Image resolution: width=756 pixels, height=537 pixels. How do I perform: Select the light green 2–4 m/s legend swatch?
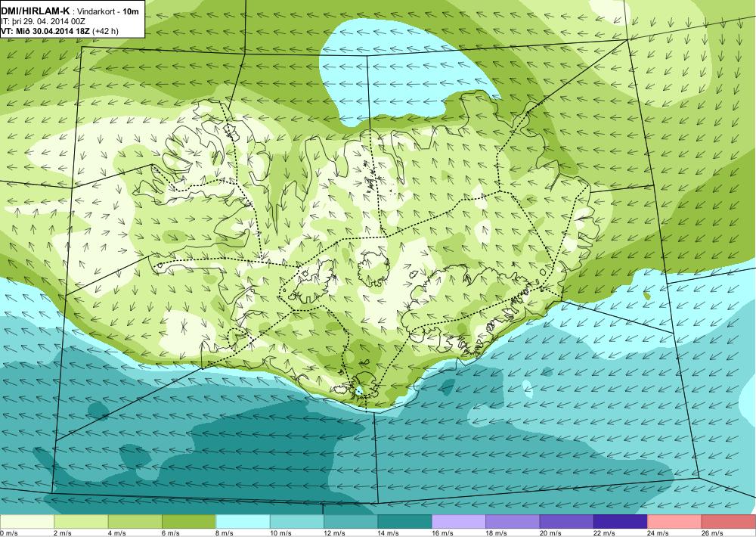(x=81, y=522)
